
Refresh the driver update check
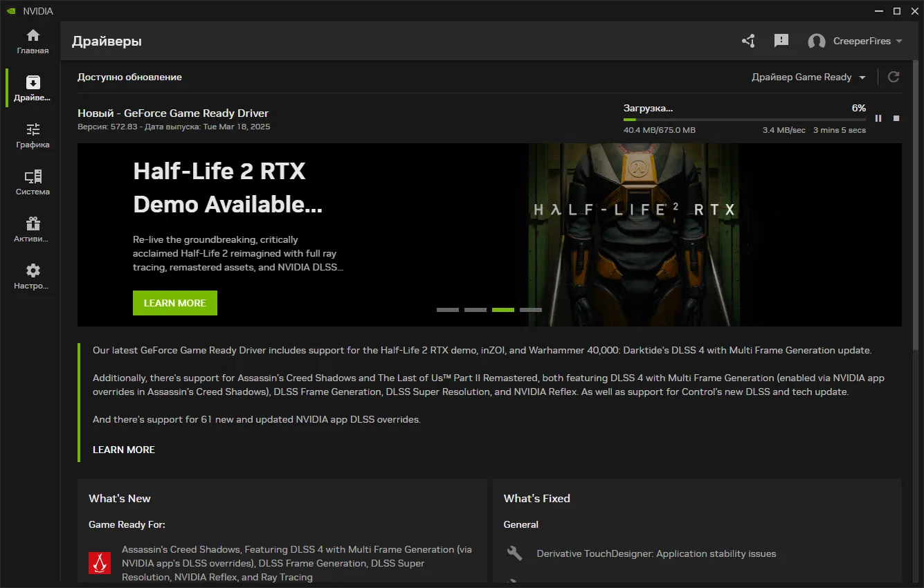[894, 77]
